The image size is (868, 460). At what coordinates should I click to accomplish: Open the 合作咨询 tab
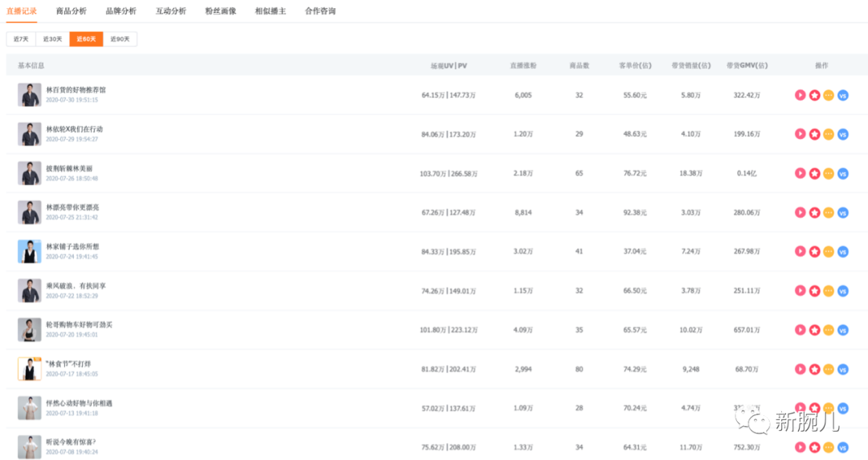(x=320, y=11)
